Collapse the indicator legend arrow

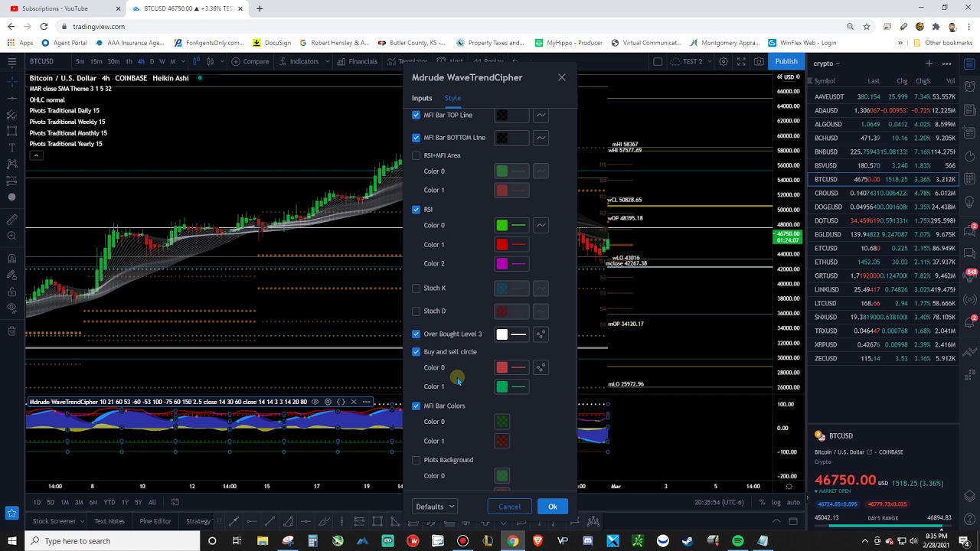[36, 155]
